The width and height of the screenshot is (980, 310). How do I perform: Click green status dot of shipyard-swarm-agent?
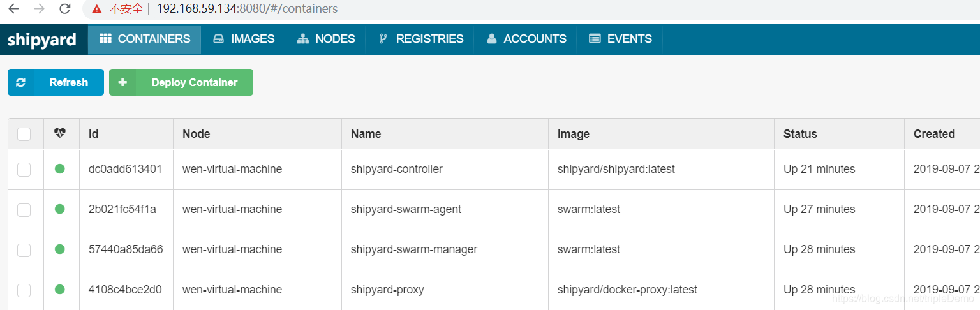[60, 209]
